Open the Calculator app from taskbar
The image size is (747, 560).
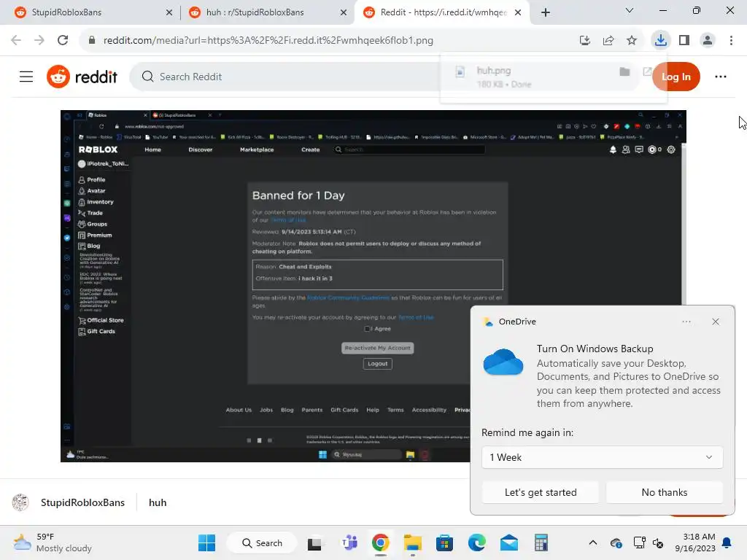(541, 542)
